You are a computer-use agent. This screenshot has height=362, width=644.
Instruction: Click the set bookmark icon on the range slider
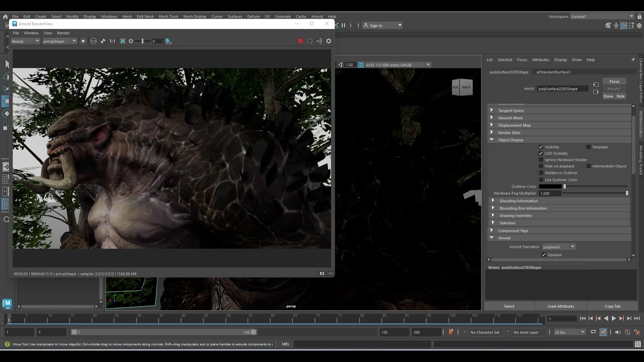(x=451, y=332)
